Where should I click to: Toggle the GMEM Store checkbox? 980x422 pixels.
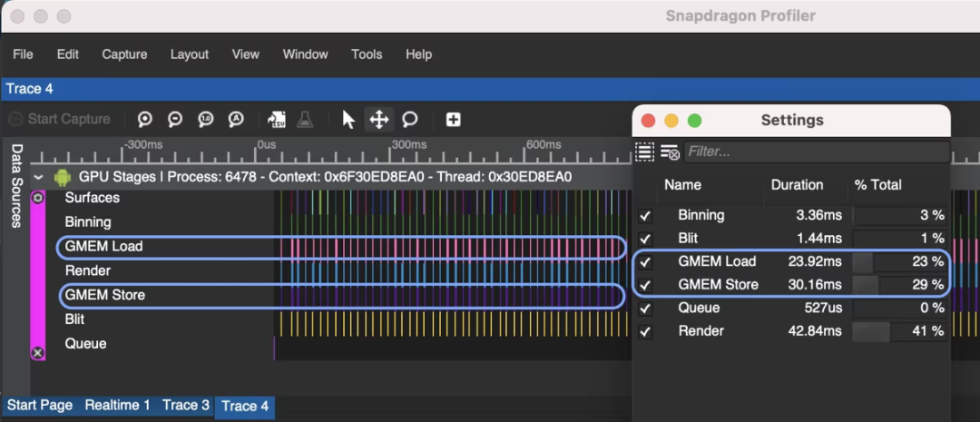click(645, 286)
